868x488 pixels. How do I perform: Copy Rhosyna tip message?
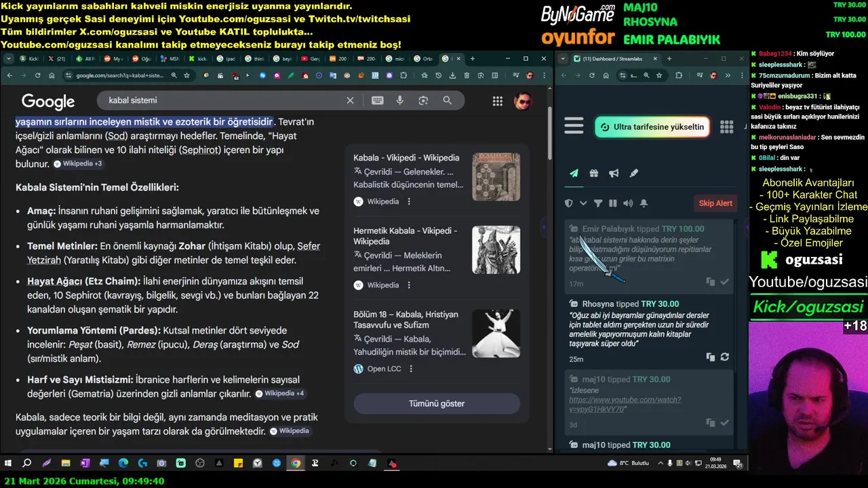pos(711,357)
